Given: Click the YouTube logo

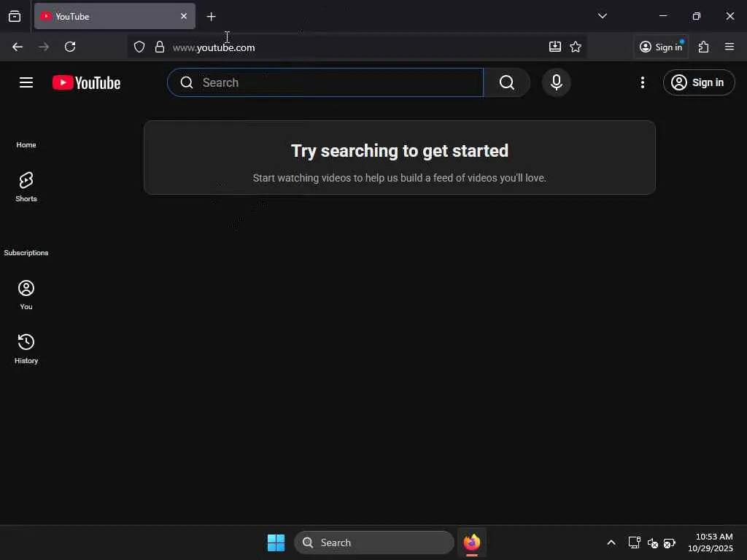Looking at the screenshot, I should click(86, 82).
